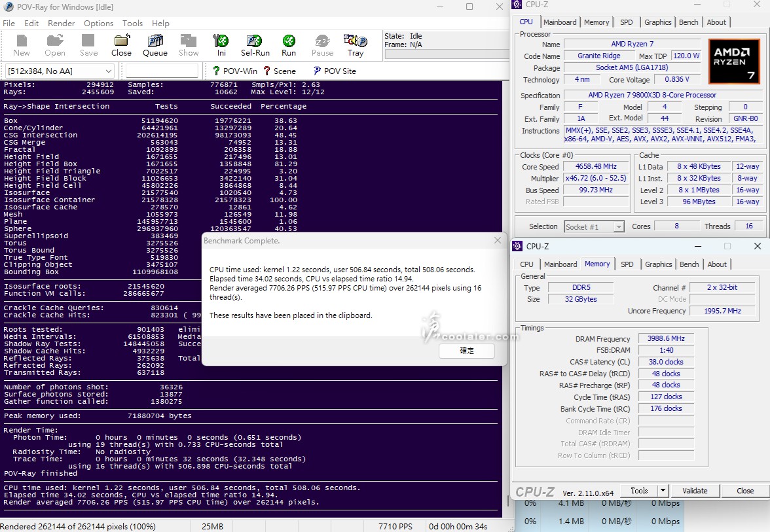Open the Tools dropdown arrow in CPU-Z

663,490
